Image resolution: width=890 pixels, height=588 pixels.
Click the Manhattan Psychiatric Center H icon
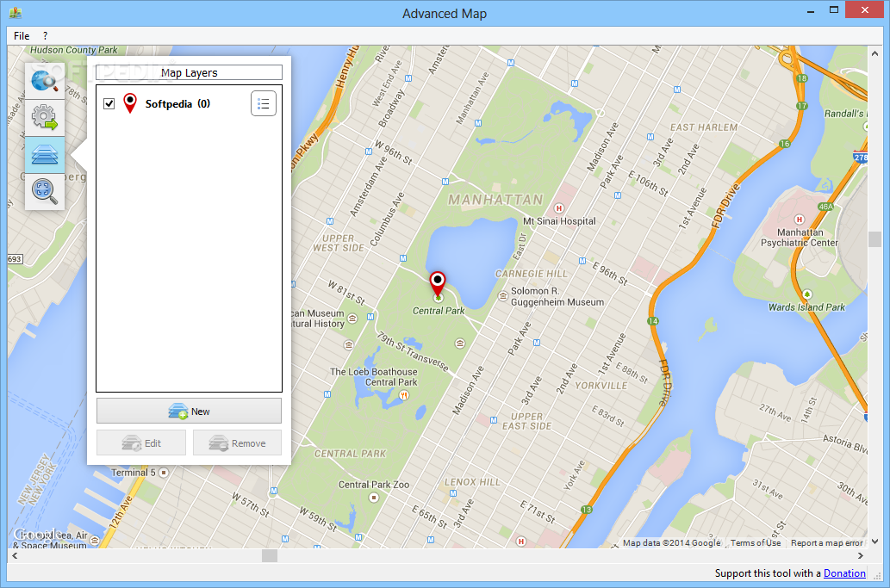[x=800, y=220]
